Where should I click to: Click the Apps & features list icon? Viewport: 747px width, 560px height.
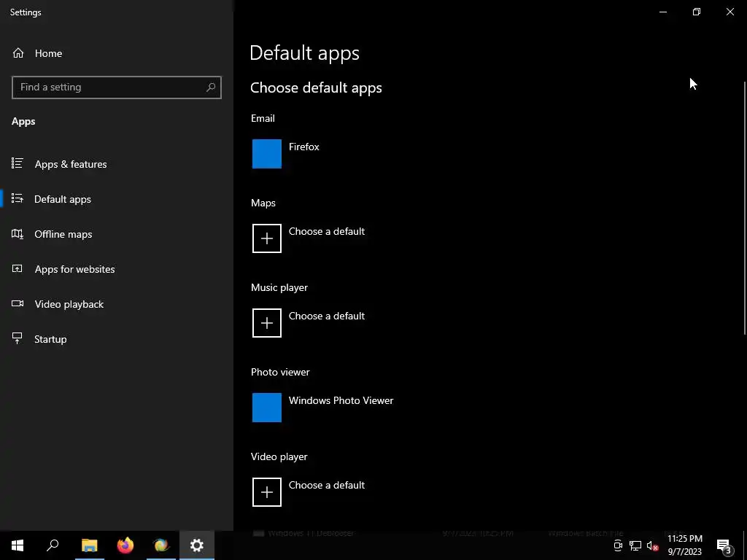point(18,163)
